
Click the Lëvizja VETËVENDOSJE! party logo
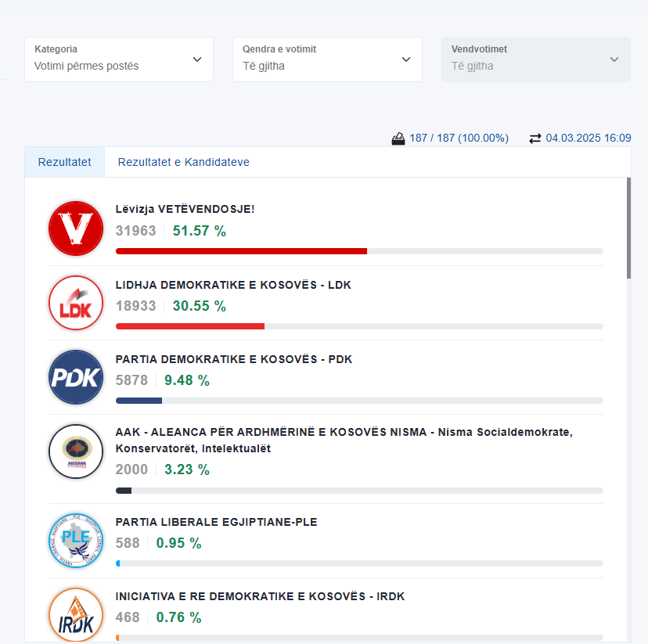tap(76, 228)
